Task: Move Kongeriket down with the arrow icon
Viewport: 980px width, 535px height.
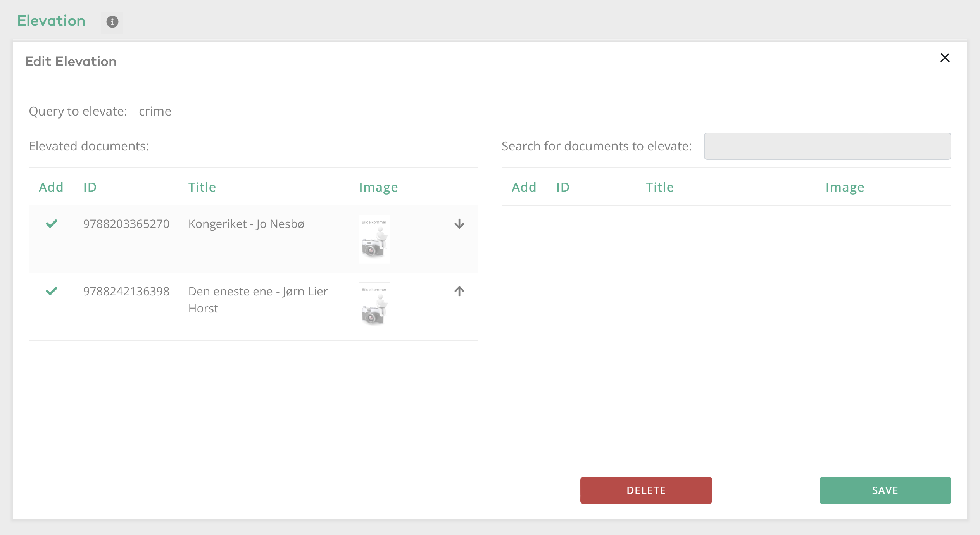Action: click(459, 224)
